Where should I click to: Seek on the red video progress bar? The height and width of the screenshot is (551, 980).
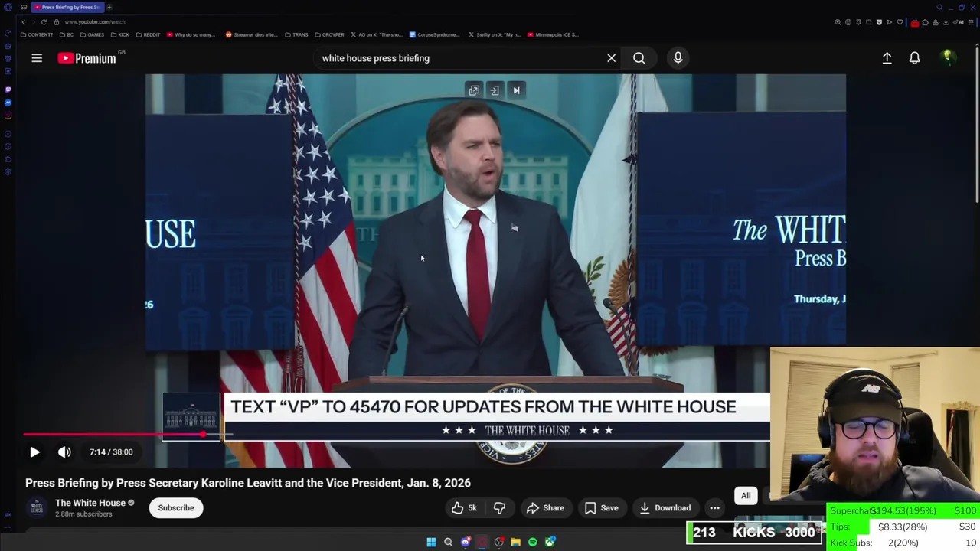pyautogui.click(x=126, y=435)
